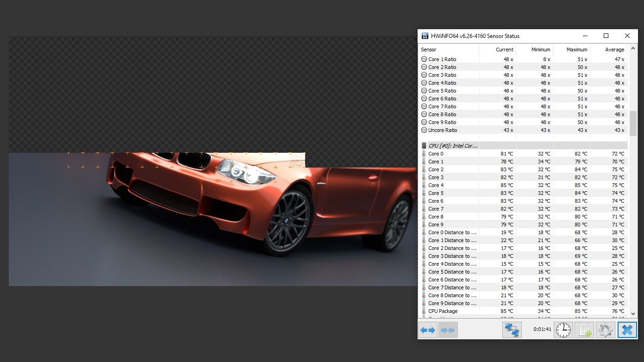
Task: Close sensors with the blue X button
Action: [x=627, y=330]
